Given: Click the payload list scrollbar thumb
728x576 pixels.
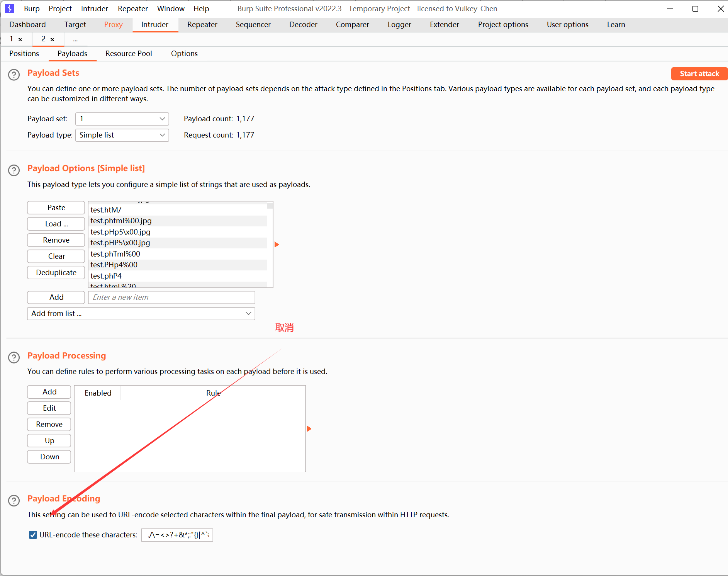Looking at the screenshot, I should [x=270, y=206].
